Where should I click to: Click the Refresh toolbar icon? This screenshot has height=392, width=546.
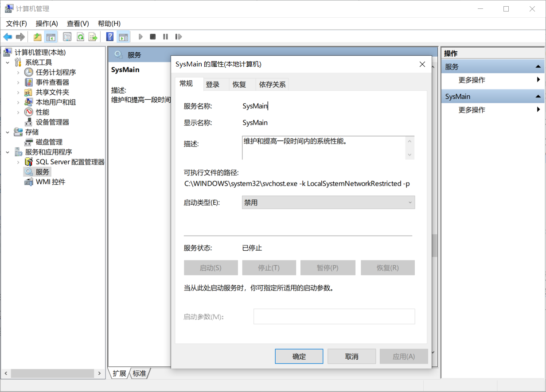click(80, 37)
